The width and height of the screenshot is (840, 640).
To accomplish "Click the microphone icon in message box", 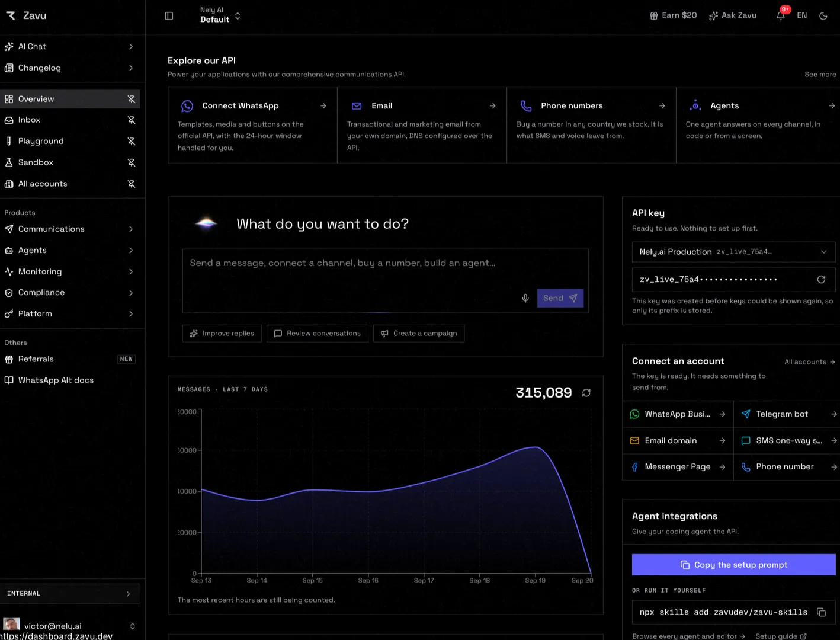I will (525, 298).
